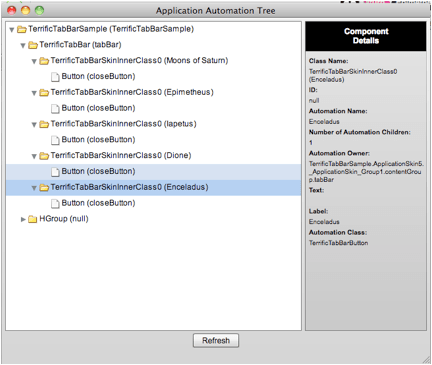Select Button (closeButton) under Epimetheus

coord(153,108)
